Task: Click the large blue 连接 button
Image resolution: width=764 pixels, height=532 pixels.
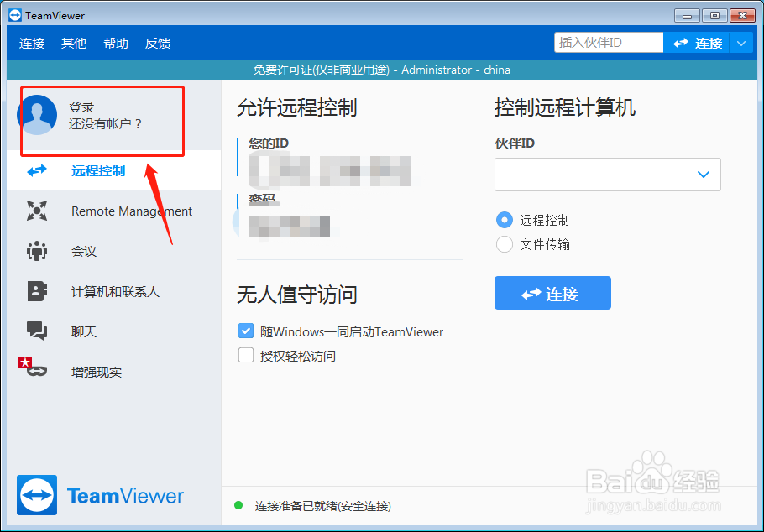Action: 552,293
